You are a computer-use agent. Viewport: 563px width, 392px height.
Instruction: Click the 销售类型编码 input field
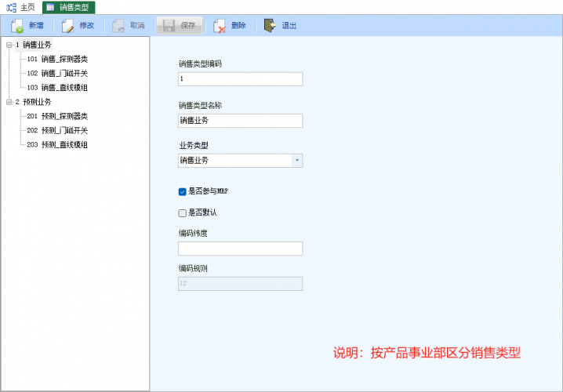[240, 79]
